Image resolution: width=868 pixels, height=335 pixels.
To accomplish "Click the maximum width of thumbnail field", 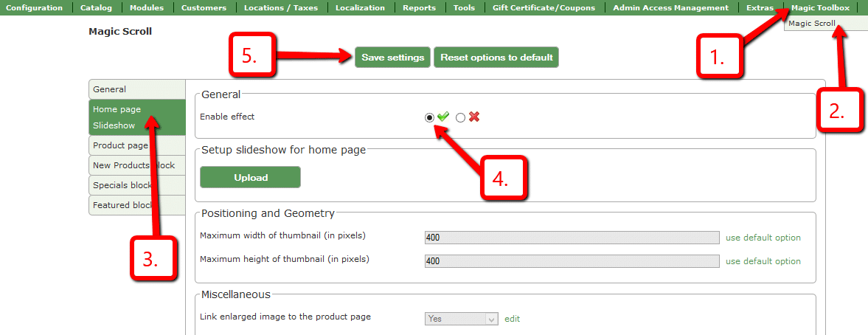I will tap(572, 238).
